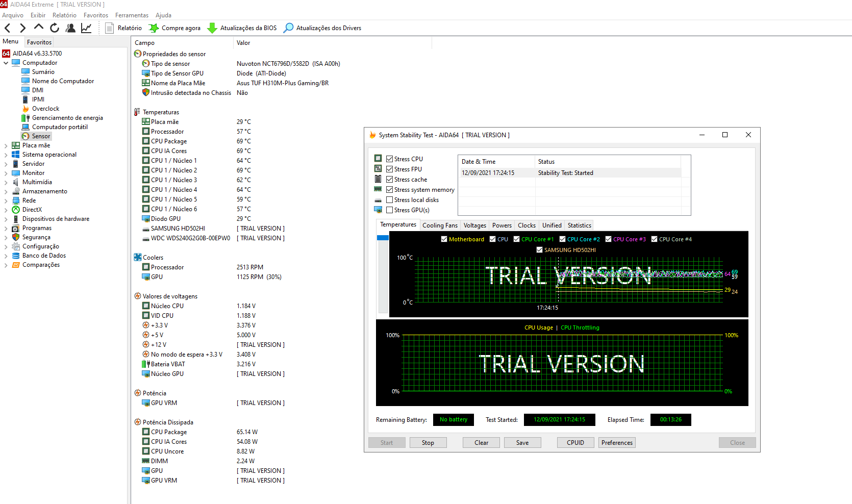The height and width of the screenshot is (504, 852).
Task: Enable Stress GPU(s) checkbox
Action: coord(390,210)
